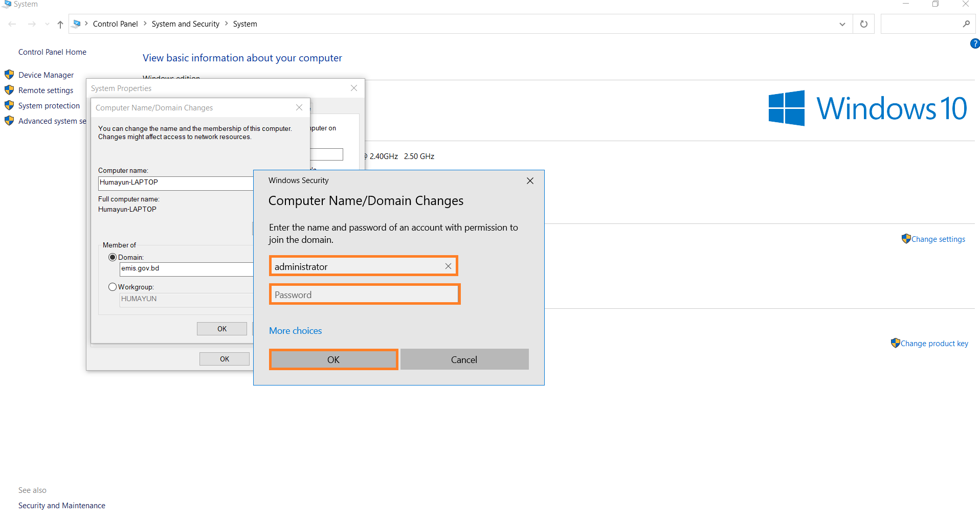Click the System window title icon

pos(7,4)
